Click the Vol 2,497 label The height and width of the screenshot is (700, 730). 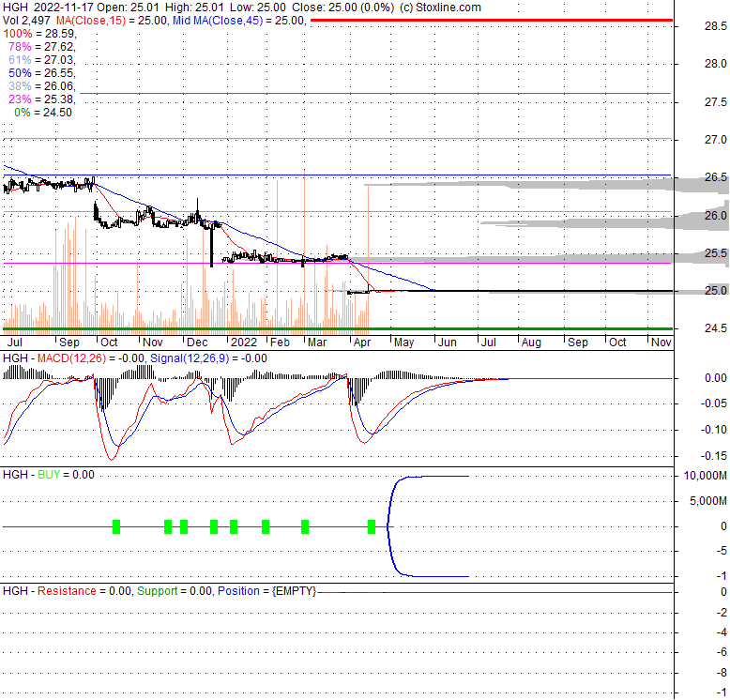click(x=26, y=21)
